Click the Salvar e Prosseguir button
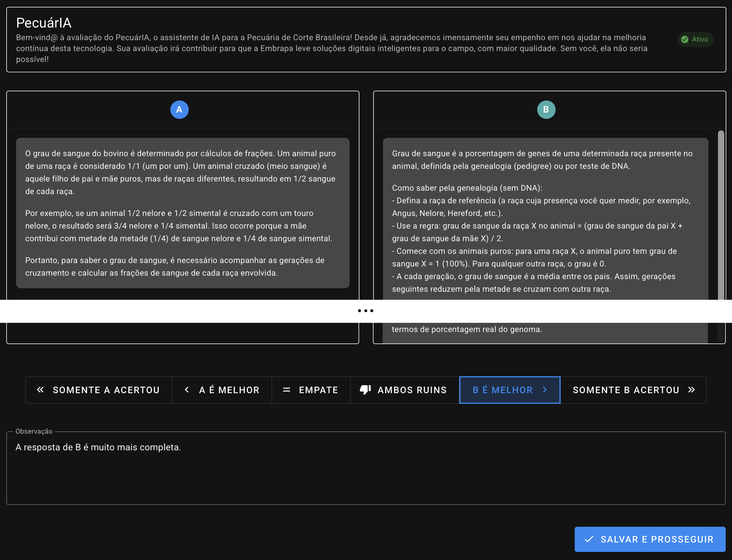The image size is (732, 560). [x=650, y=539]
